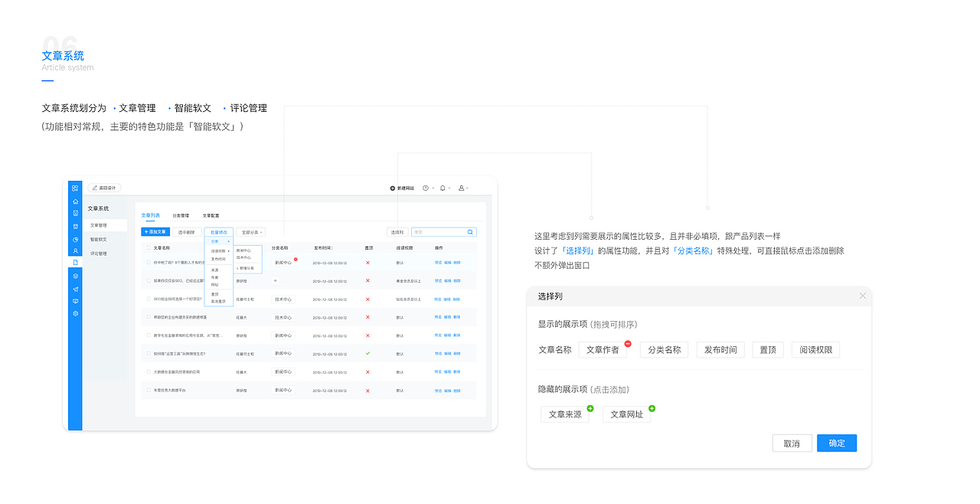Click the green plus badge on 文章来源 tag
This screenshot has width=980, height=504.
click(590, 407)
